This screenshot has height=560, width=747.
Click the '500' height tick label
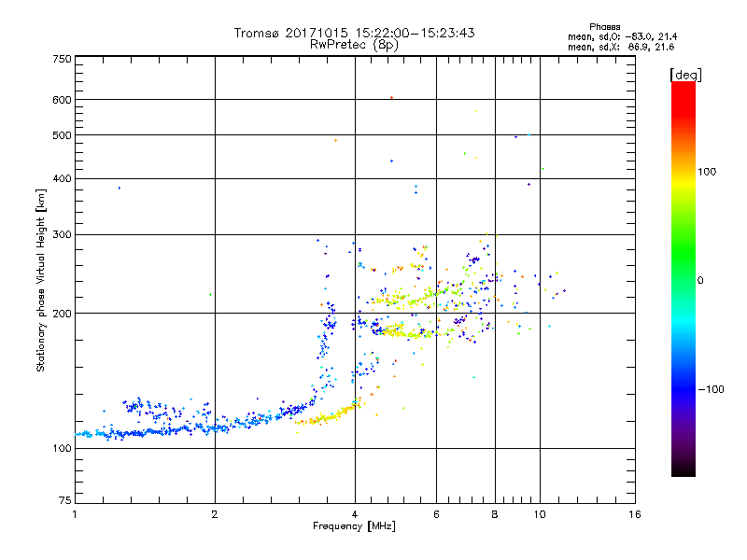click(62, 135)
